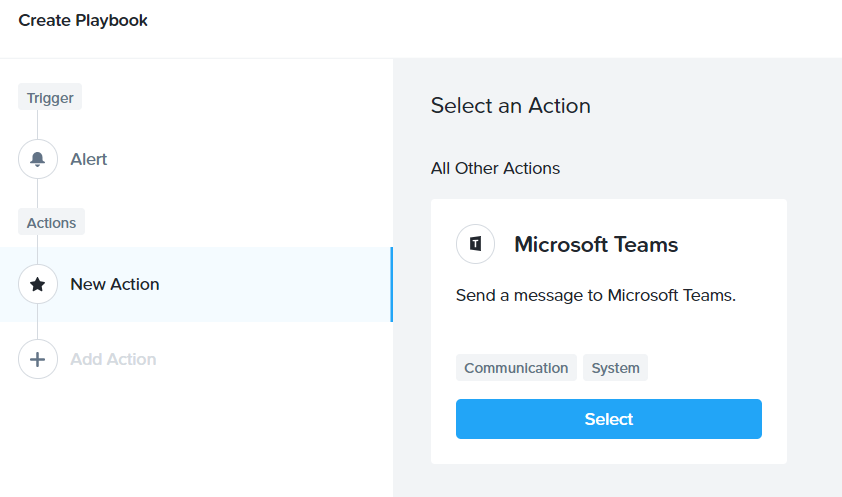Click the Create Playbook heading
Screen dimensions: 842x497
click(83, 20)
